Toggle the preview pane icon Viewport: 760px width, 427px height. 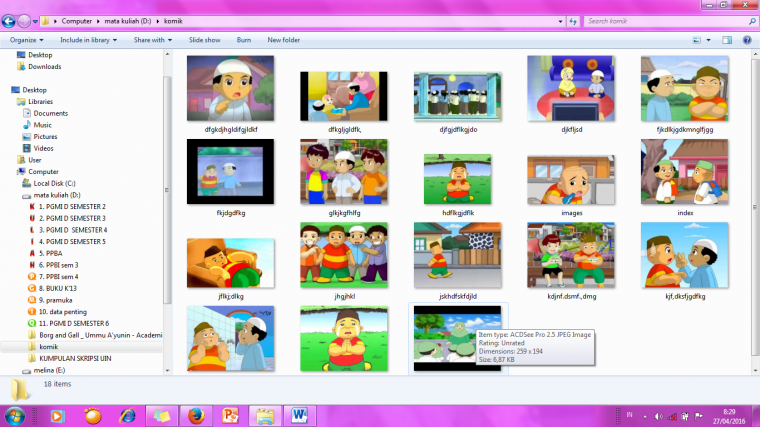(x=727, y=40)
